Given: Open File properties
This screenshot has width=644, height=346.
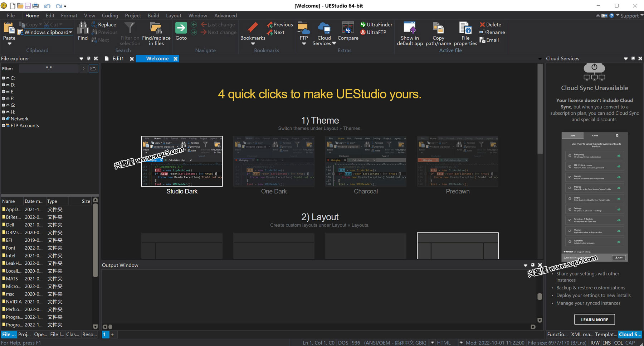Looking at the screenshot, I should coord(465,34).
